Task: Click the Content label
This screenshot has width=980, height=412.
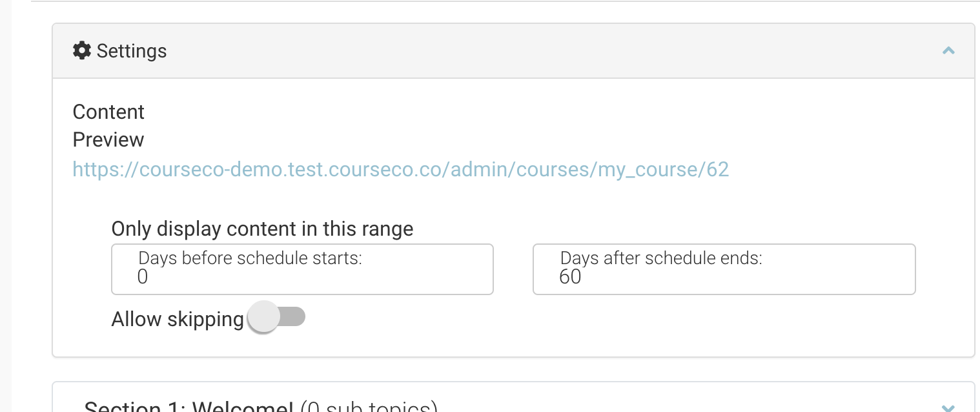Action: pyautogui.click(x=108, y=112)
